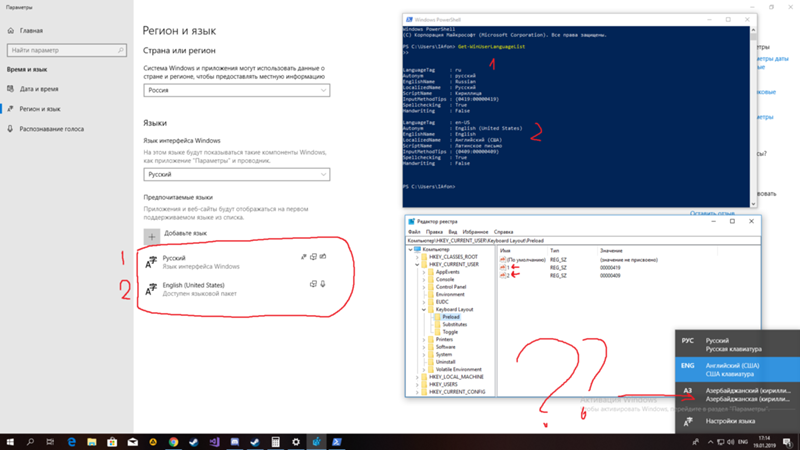Click the string value icon named 1
800x450 pixels.
503,267
